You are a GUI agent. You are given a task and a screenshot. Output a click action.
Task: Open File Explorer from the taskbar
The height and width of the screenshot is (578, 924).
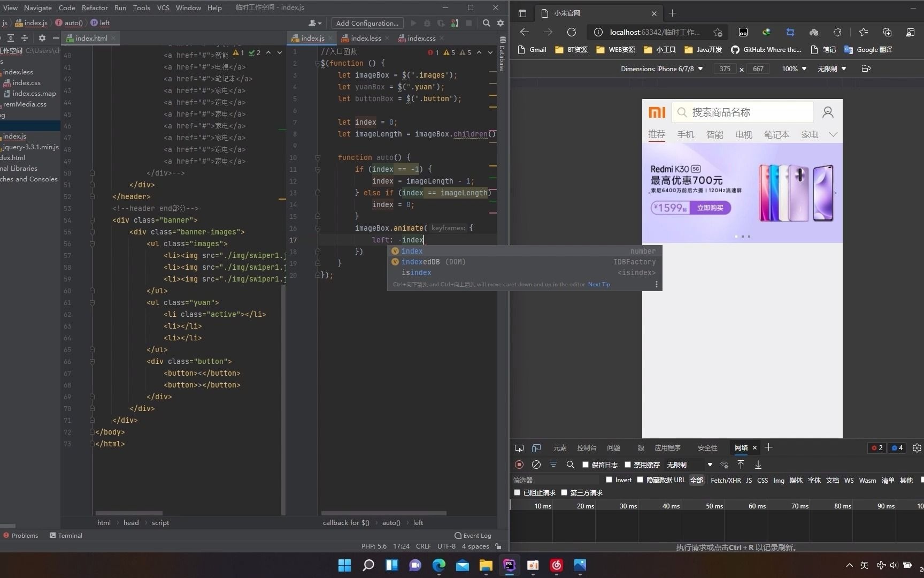pyautogui.click(x=486, y=565)
